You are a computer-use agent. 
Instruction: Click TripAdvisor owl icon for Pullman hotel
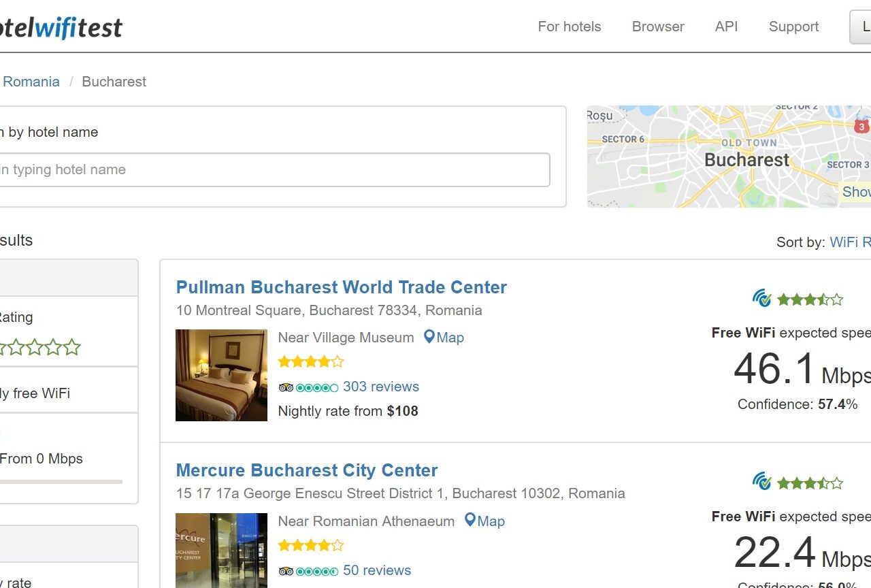pyautogui.click(x=286, y=387)
